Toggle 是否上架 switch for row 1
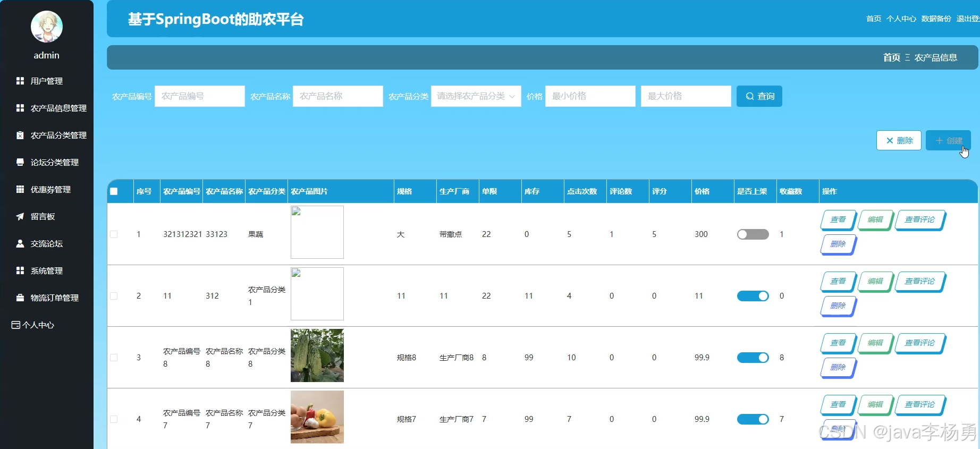The width and height of the screenshot is (980, 449). pyautogui.click(x=753, y=234)
